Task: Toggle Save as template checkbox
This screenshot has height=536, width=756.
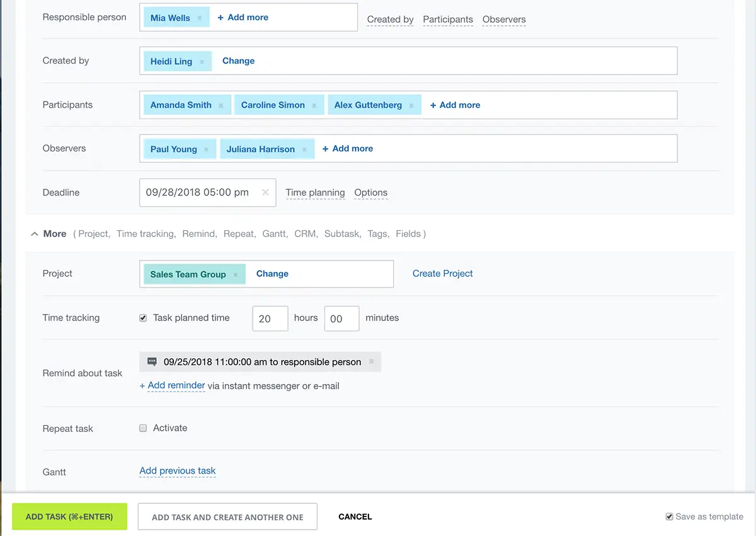Action: pyautogui.click(x=670, y=516)
